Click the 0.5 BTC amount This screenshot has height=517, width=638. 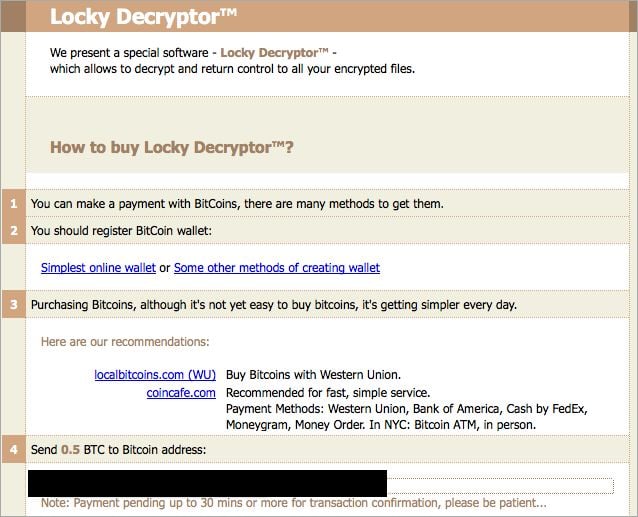[70, 450]
